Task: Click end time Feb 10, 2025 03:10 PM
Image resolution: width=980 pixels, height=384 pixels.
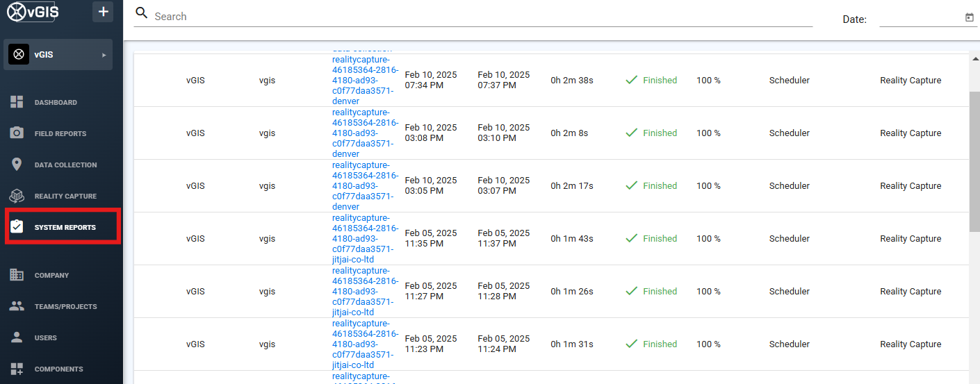Action: click(x=504, y=133)
